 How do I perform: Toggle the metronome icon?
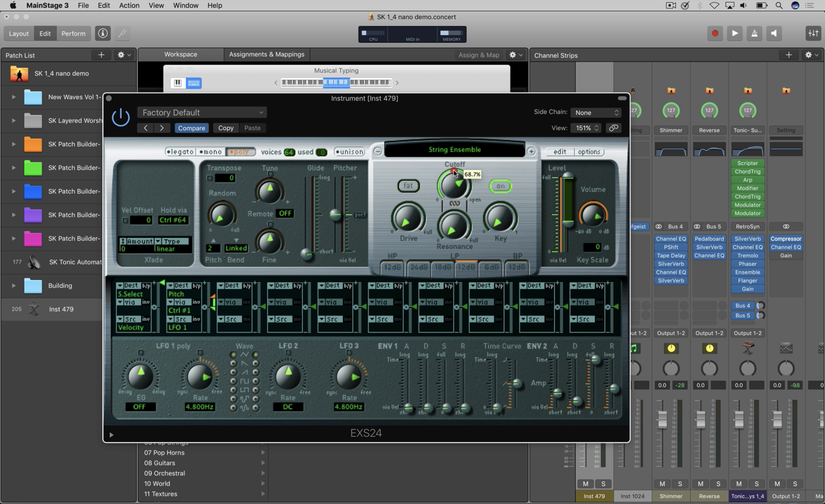754,33
